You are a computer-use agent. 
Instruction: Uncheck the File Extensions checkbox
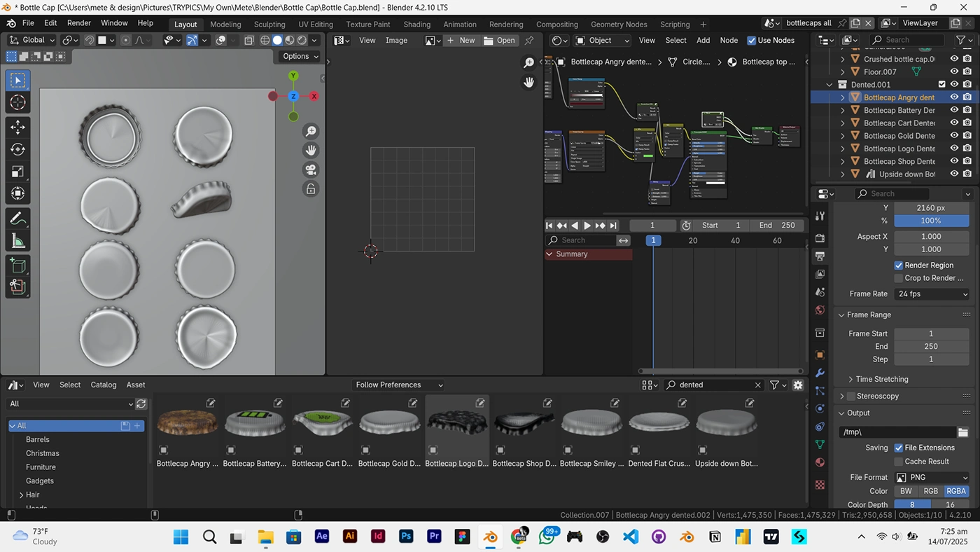[x=899, y=448]
